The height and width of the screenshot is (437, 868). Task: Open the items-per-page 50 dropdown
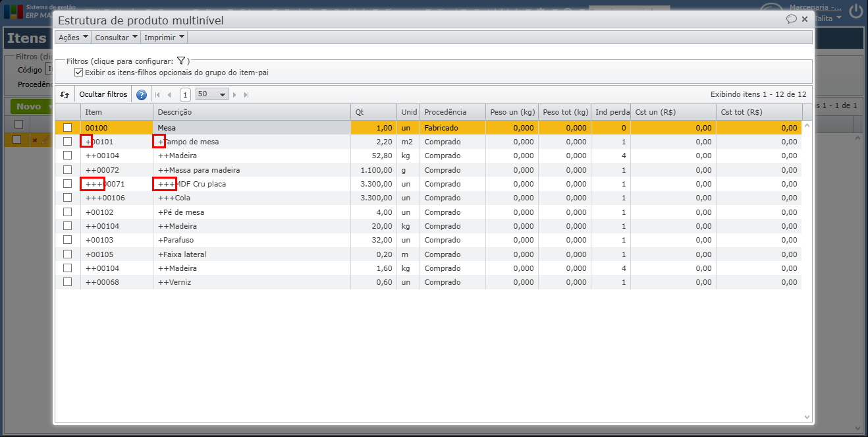pos(211,94)
